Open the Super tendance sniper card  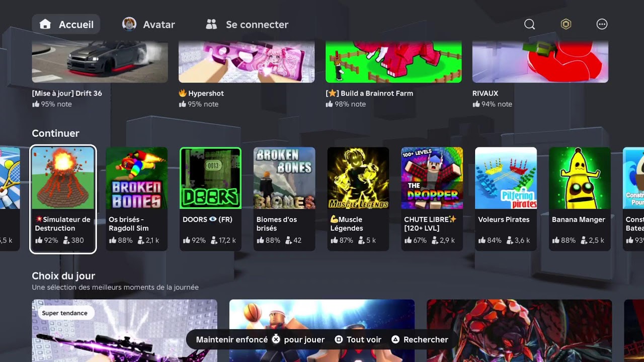pyautogui.click(x=125, y=331)
